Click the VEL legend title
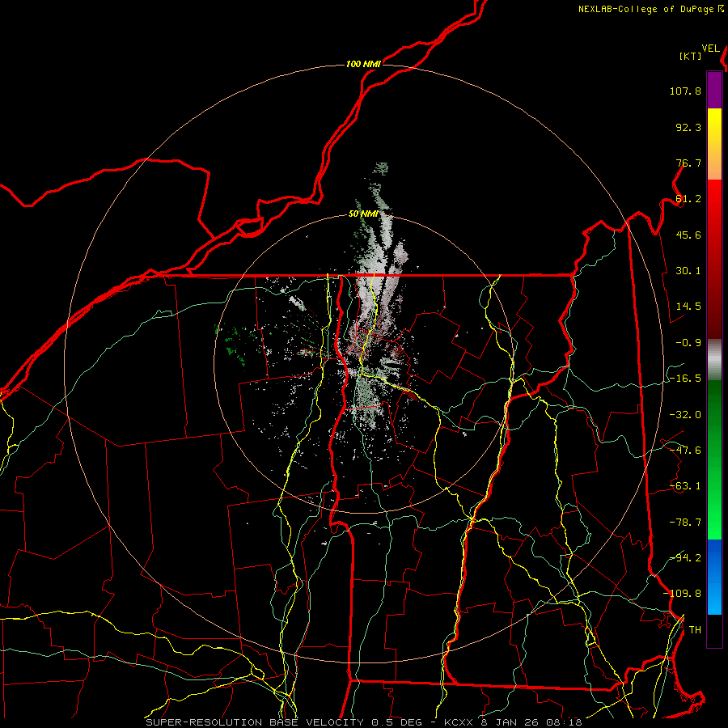728x728 pixels. (711, 49)
